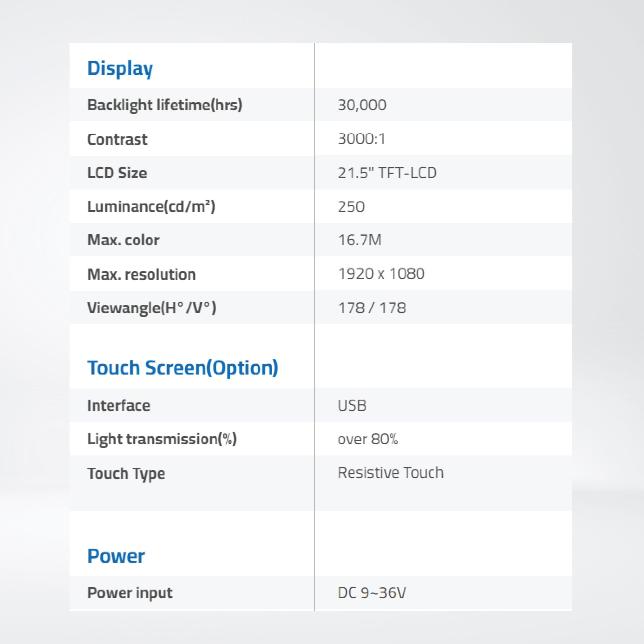
Task: Select the Max. resolution label
Action: point(142,274)
